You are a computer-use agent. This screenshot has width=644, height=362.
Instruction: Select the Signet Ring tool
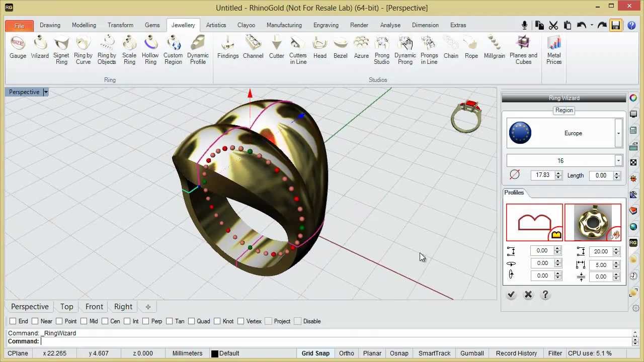pyautogui.click(x=61, y=51)
